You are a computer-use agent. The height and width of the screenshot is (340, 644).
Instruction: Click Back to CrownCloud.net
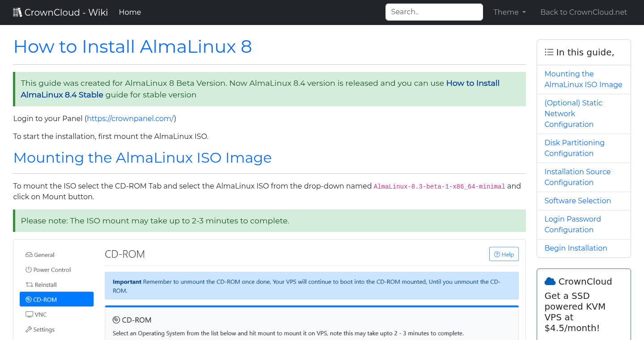point(584,12)
